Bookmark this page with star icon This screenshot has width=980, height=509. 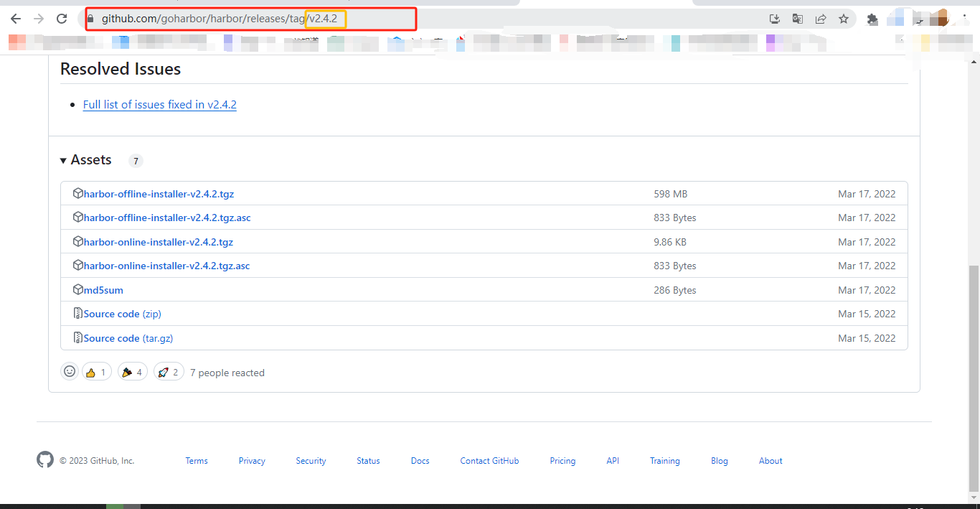click(844, 19)
